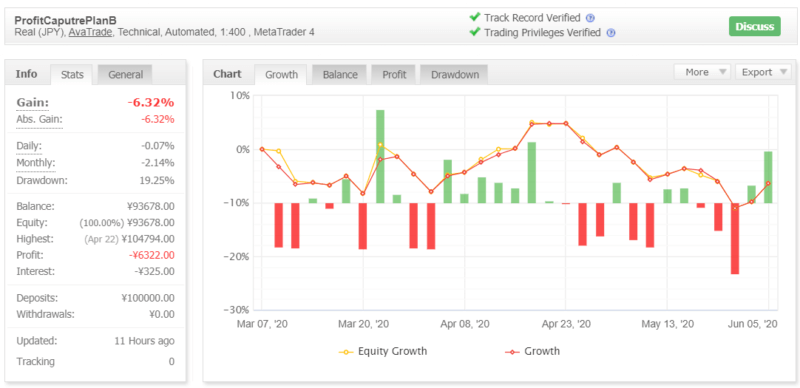Image resolution: width=800 pixels, height=388 pixels.
Task: Open the AvaTrade broker link
Action: coord(89,32)
